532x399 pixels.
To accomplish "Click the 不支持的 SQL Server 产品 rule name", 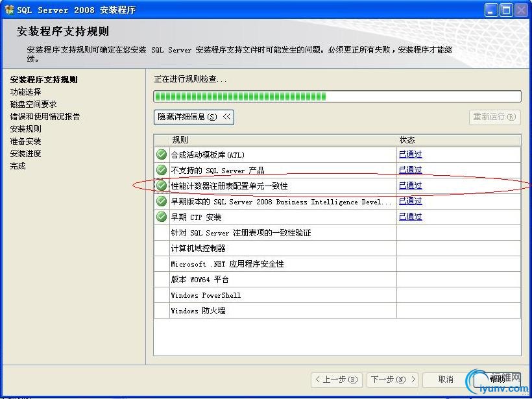I will (217, 170).
